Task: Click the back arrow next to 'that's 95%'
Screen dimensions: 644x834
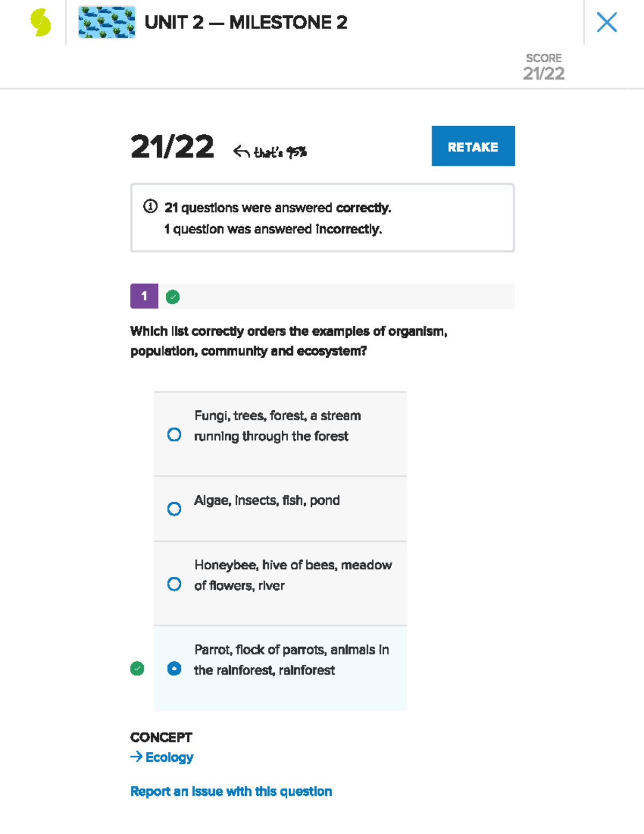Action: [241, 152]
